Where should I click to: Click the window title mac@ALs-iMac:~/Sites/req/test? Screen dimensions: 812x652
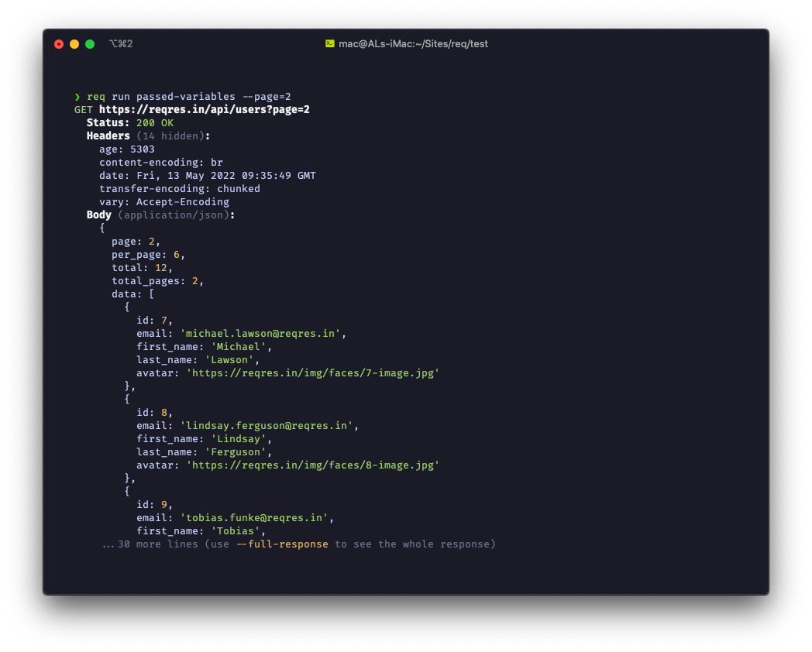pos(413,44)
